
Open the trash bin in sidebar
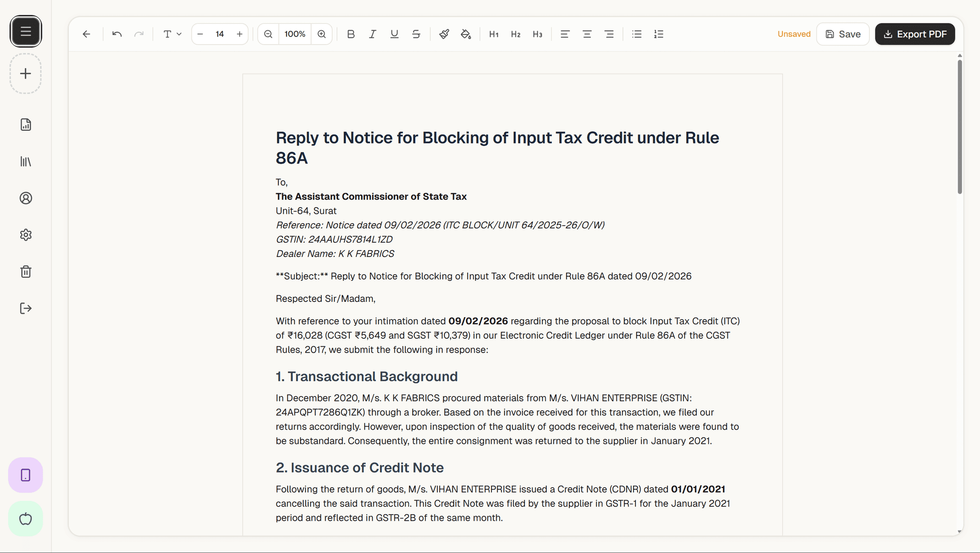tap(26, 272)
